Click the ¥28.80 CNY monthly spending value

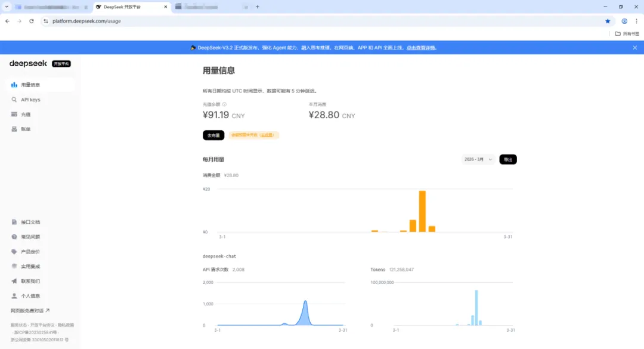332,115
